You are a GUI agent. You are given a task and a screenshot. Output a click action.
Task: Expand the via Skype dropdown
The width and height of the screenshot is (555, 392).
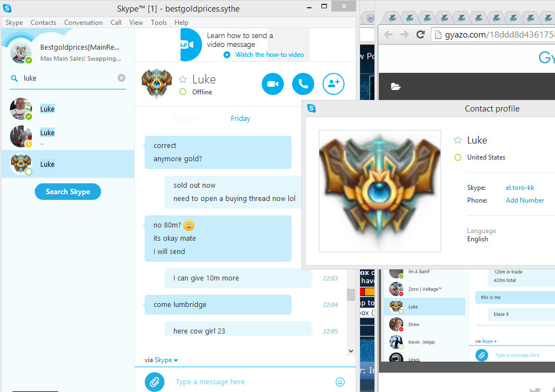click(166, 360)
